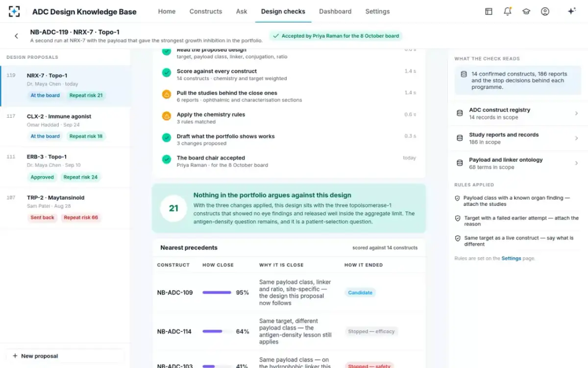Click warning icon beside Pull the studies step

167,94
